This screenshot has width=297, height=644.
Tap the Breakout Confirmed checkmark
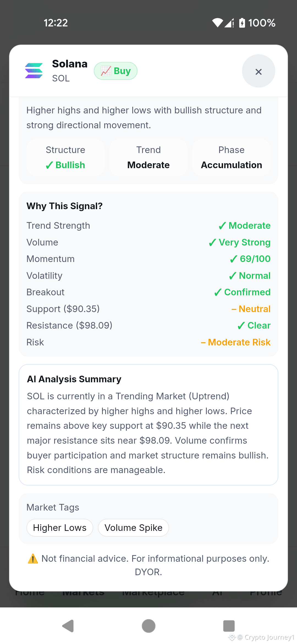[x=218, y=292]
